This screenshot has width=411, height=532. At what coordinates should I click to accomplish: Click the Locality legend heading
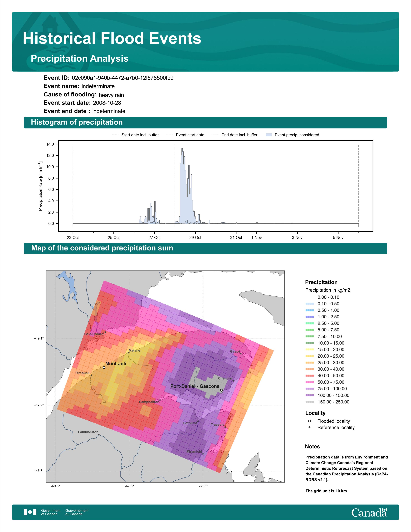click(x=315, y=413)
